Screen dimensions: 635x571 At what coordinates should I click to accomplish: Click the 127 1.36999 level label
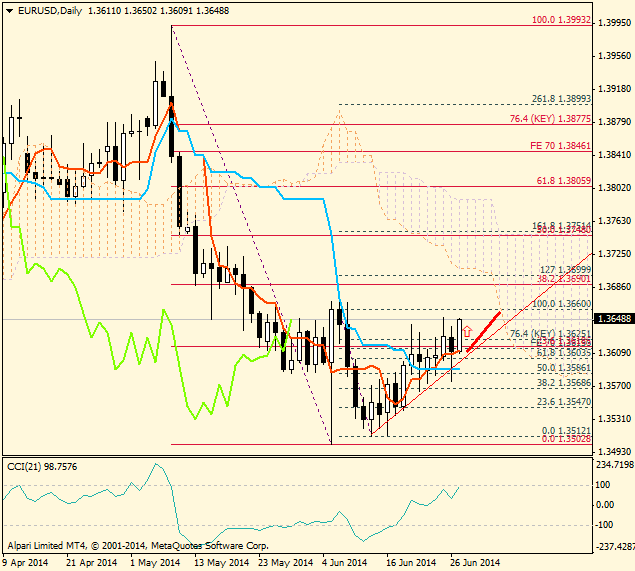point(565,270)
